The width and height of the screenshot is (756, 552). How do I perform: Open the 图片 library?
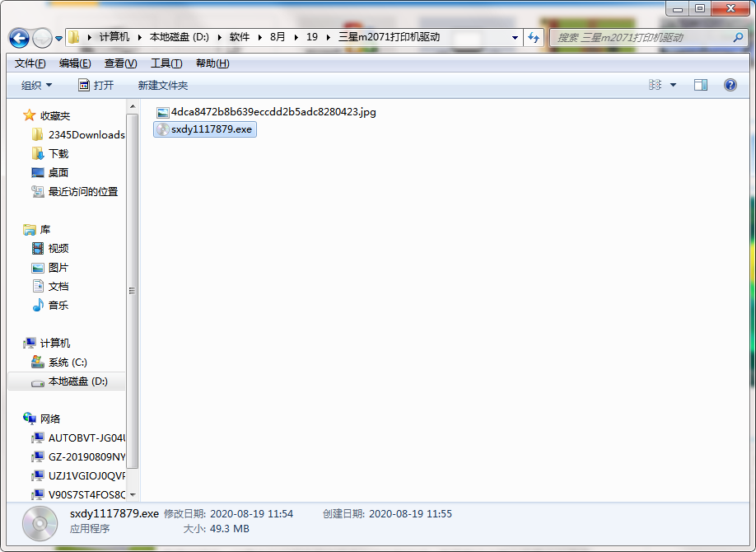(x=50, y=267)
